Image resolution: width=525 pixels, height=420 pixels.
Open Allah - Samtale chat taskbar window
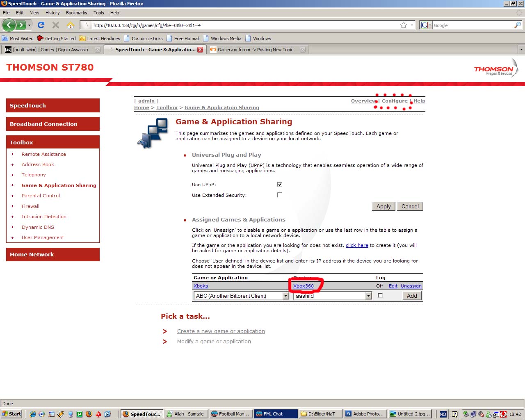point(186,414)
